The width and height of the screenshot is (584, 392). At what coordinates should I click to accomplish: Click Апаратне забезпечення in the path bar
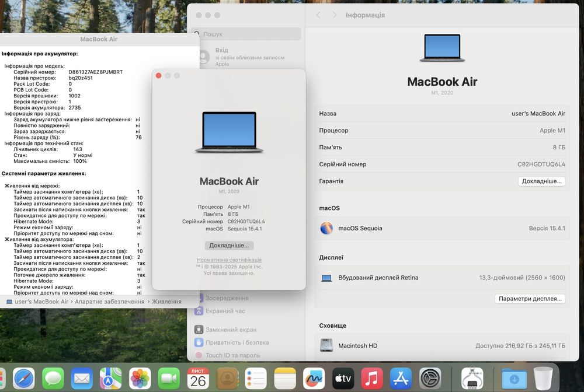pos(110,302)
